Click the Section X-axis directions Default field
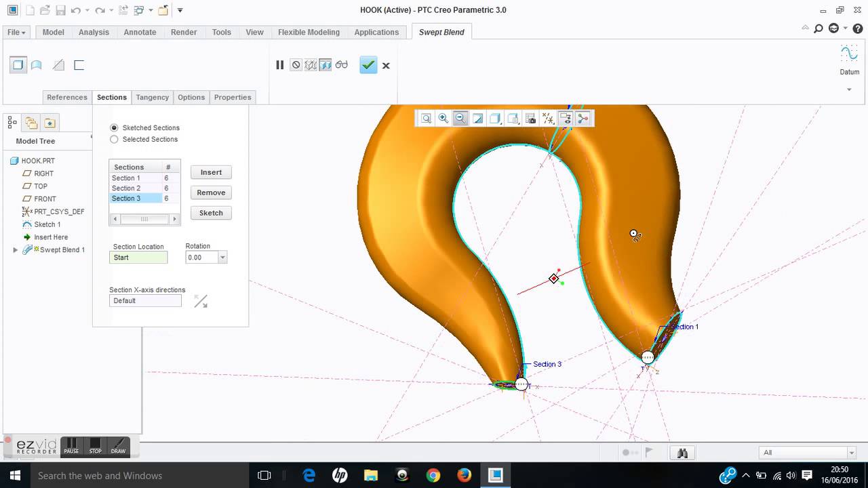 pos(145,300)
